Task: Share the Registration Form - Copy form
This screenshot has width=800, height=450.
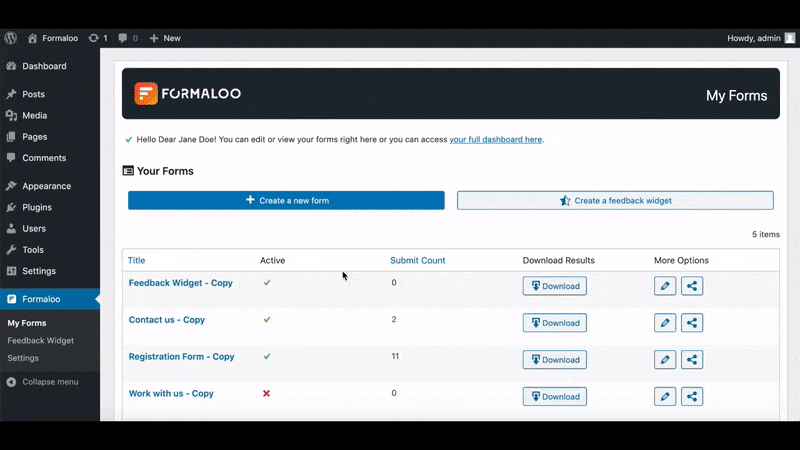Action: tap(692, 360)
